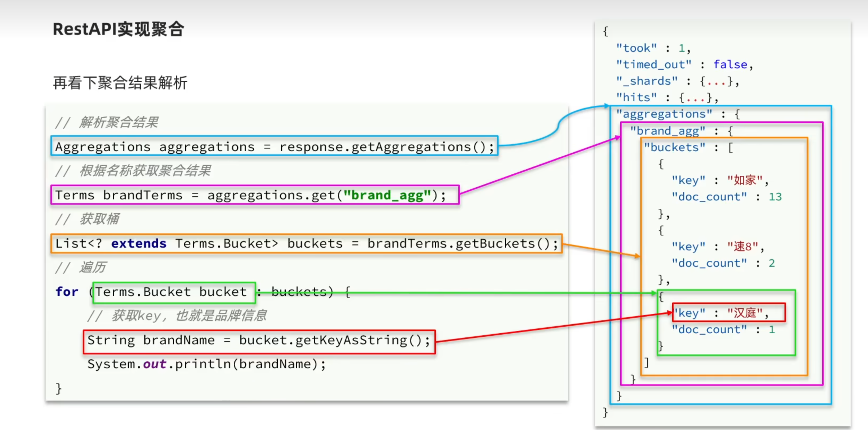Expand the collapsed "hits" {...} object
This screenshot has height=430, width=868.
[695, 98]
